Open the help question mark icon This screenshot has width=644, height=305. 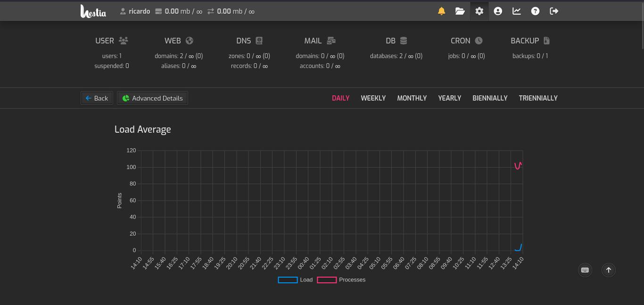[x=535, y=11]
